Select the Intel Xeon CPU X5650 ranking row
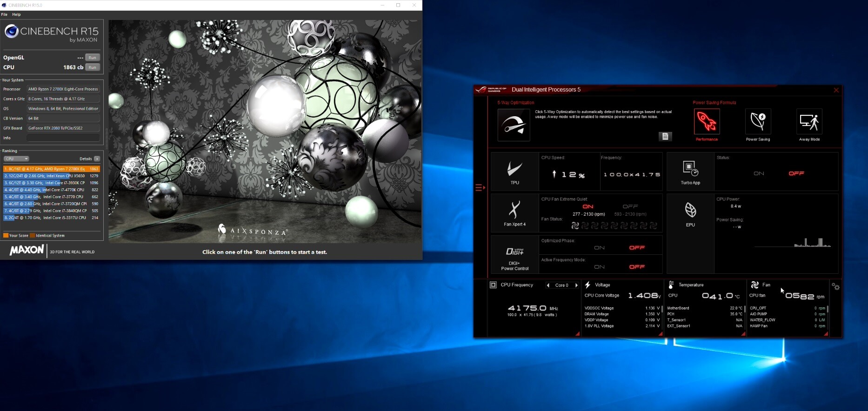The height and width of the screenshot is (411, 868). pos(52,176)
